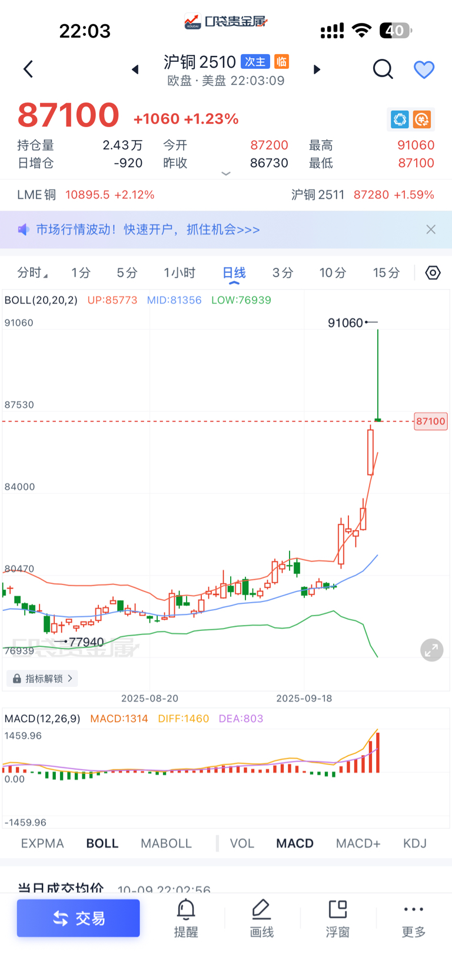This screenshot has height=980, width=452.
Task: Select the 15分 timeframe tab
Action: 386,273
